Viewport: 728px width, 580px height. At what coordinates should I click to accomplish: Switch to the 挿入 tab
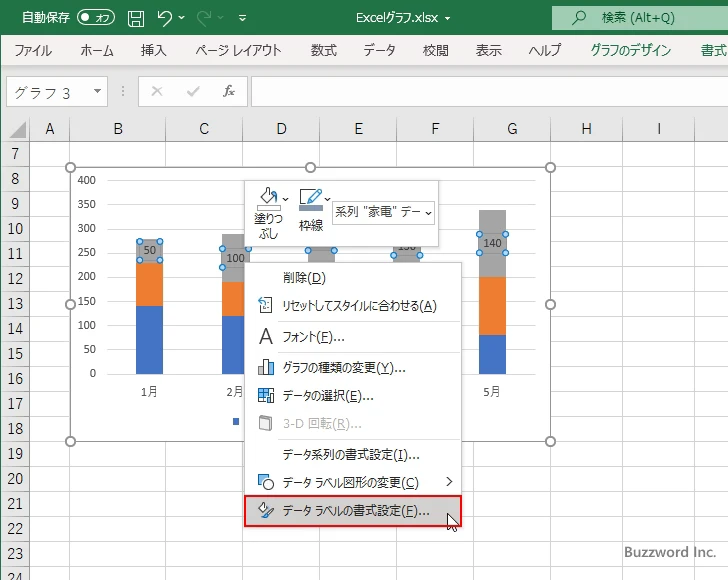click(x=154, y=50)
